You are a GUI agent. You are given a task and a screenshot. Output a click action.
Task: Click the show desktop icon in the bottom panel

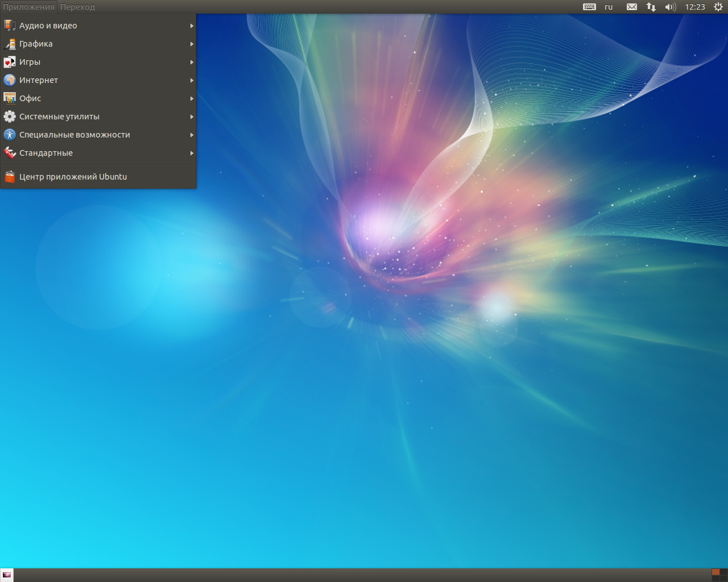[x=7, y=575]
